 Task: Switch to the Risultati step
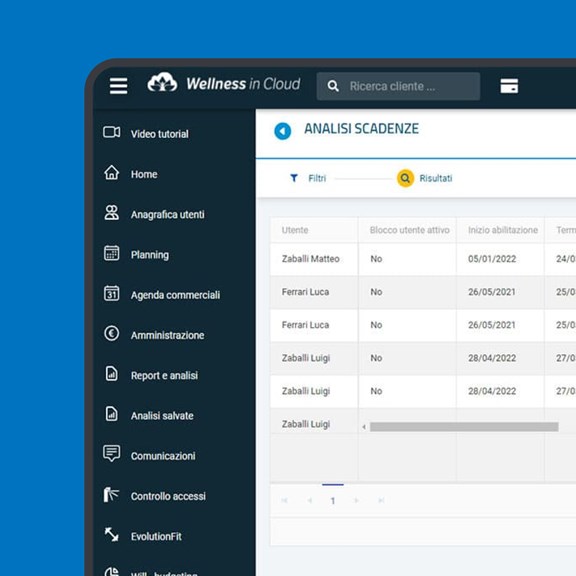436,179
